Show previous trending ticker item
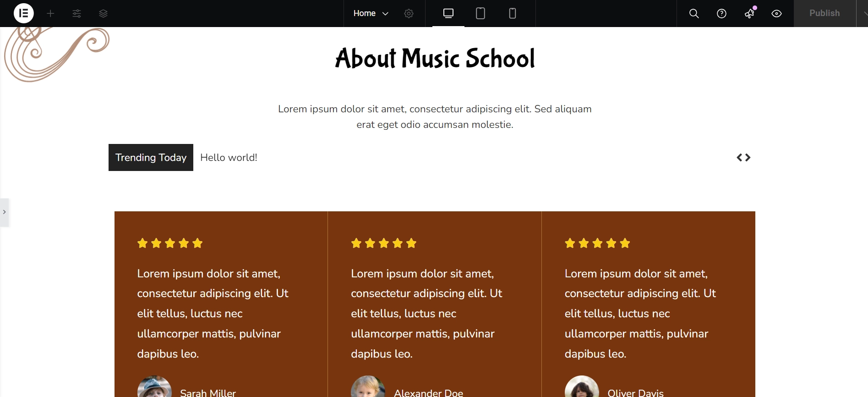Image resolution: width=868 pixels, height=397 pixels. tap(739, 157)
